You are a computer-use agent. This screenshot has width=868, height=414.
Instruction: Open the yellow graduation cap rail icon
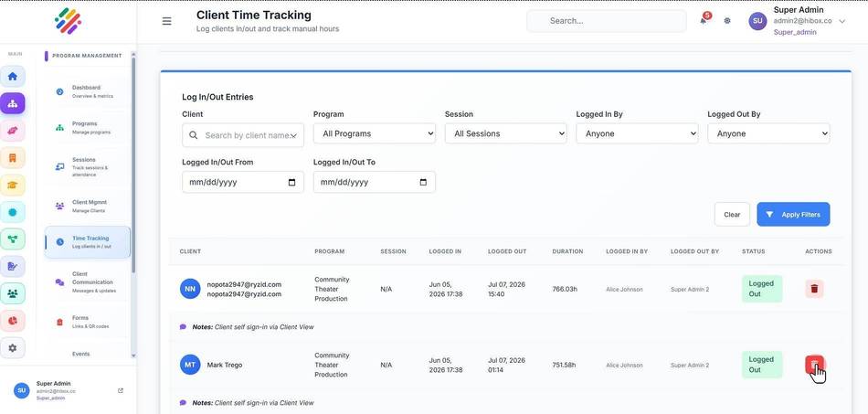tap(13, 185)
